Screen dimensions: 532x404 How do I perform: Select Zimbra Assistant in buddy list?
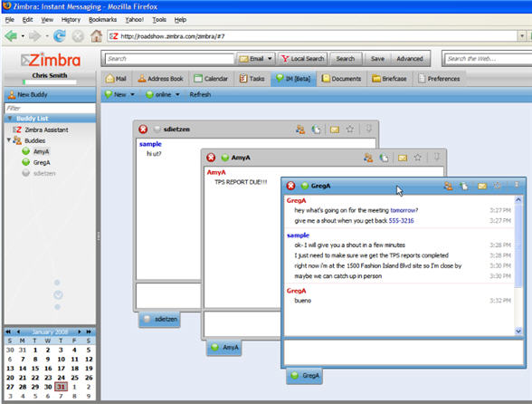(41, 130)
